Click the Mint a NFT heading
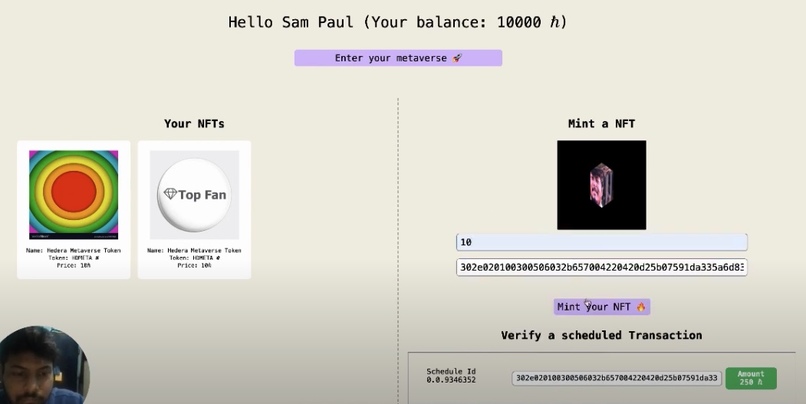The image size is (806, 404). [601, 123]
